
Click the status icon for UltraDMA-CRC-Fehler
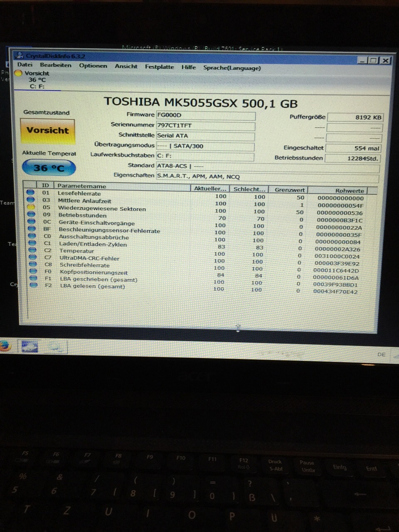32,256
